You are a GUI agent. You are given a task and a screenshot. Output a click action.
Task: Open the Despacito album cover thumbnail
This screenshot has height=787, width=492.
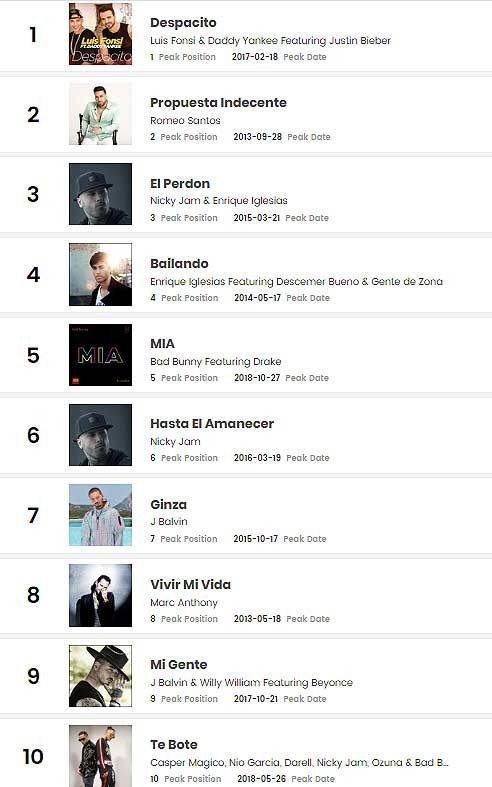[100, 34]
